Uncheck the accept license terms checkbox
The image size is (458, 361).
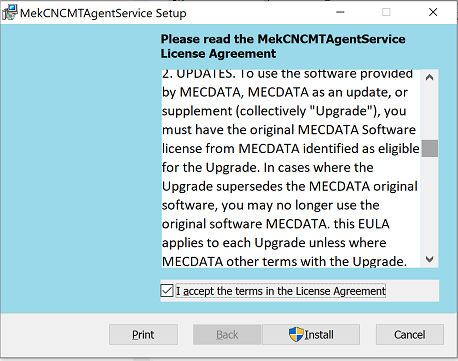(167, 291)
